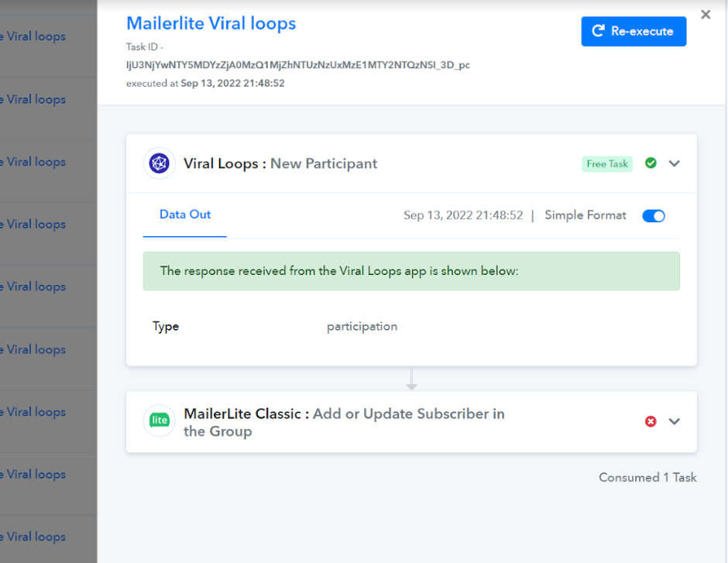This screenshot has height=563, width=728.
Task: Click the red failed status icon
Action: click(x=651, y=421)
